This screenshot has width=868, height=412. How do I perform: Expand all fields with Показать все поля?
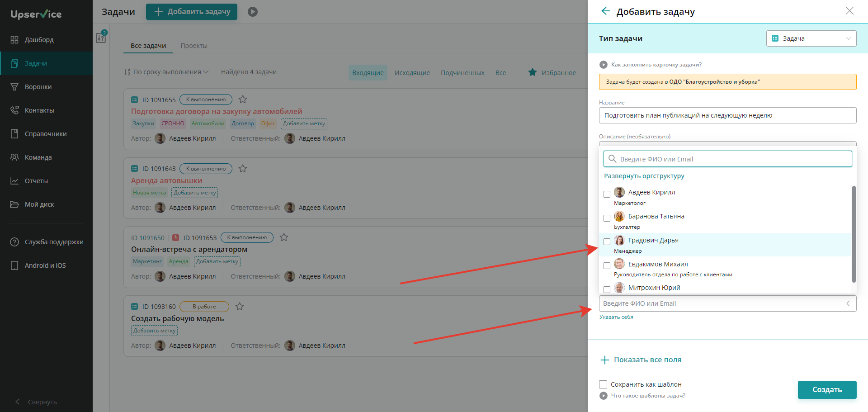tap(641, 360)
